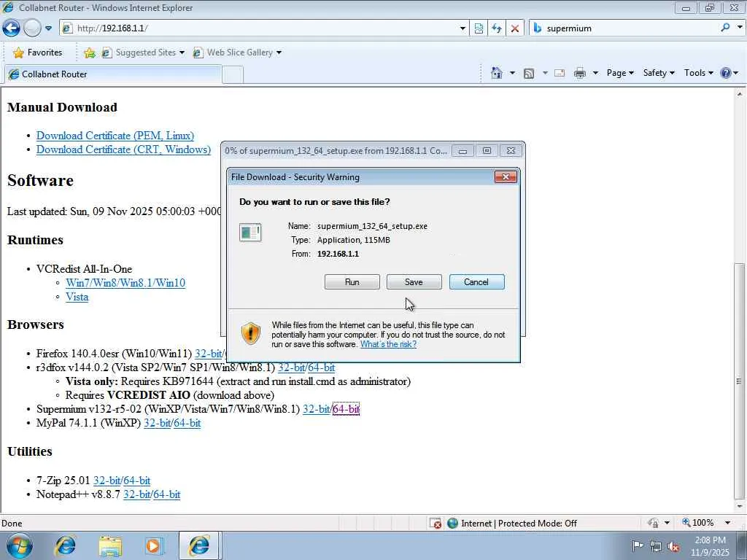Click the search magnifier icon

(x=726, y=28)
